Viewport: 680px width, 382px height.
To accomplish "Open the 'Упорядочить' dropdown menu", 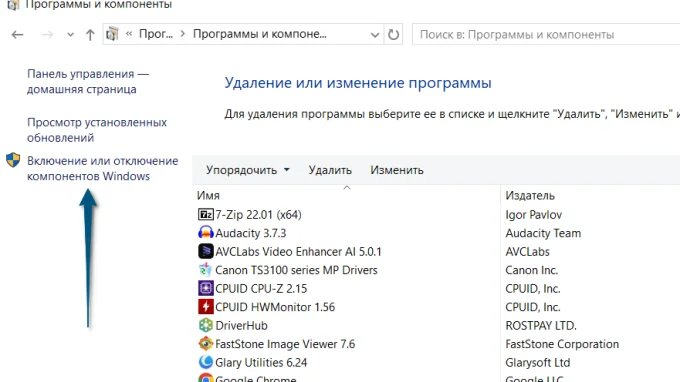I will [248, 170].
